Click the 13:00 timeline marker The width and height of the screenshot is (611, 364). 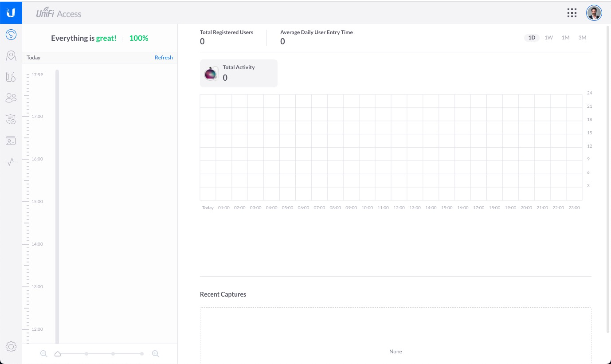pyautogui.click(x=37, y=286)
